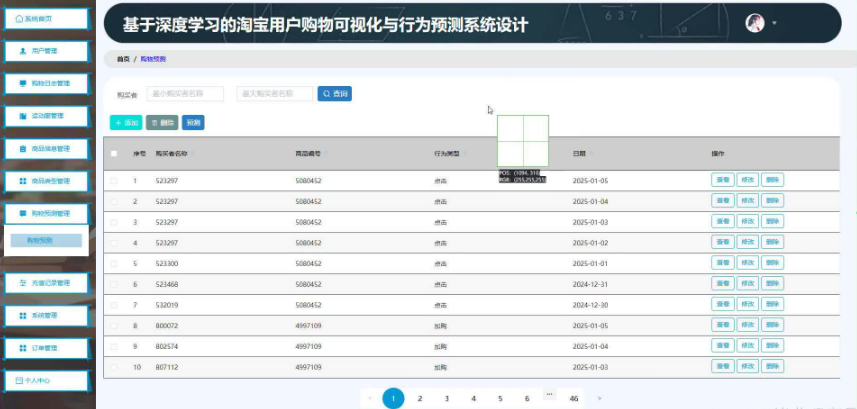Click the user avatar in the header
The width and height of the screenshot is (857, 409).
tap(755, 23)
